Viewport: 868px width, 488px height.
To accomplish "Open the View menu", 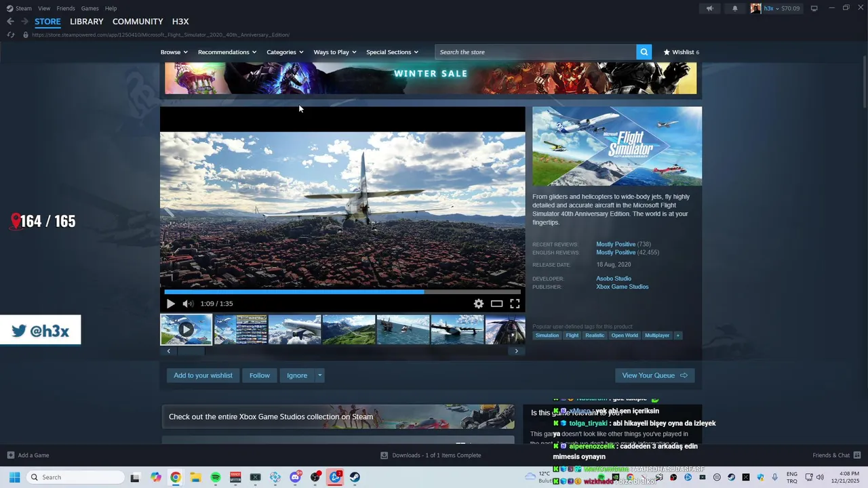I will click(x=44, y=8).
